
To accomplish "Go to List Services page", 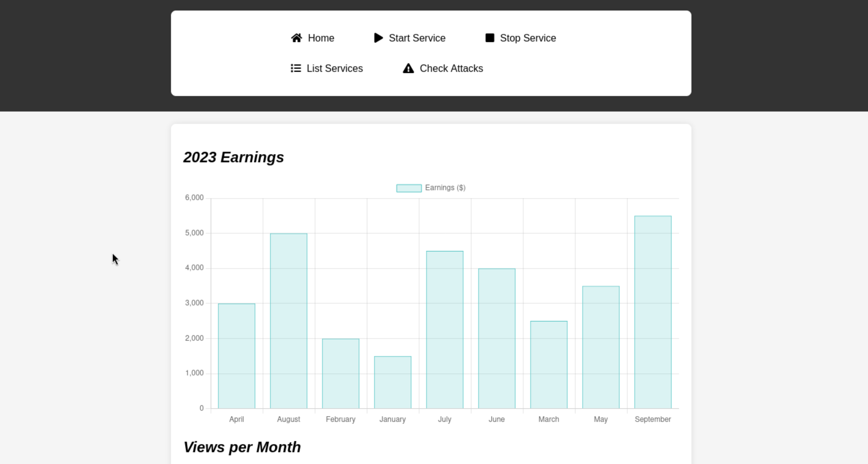I will [x=334, y=68].
